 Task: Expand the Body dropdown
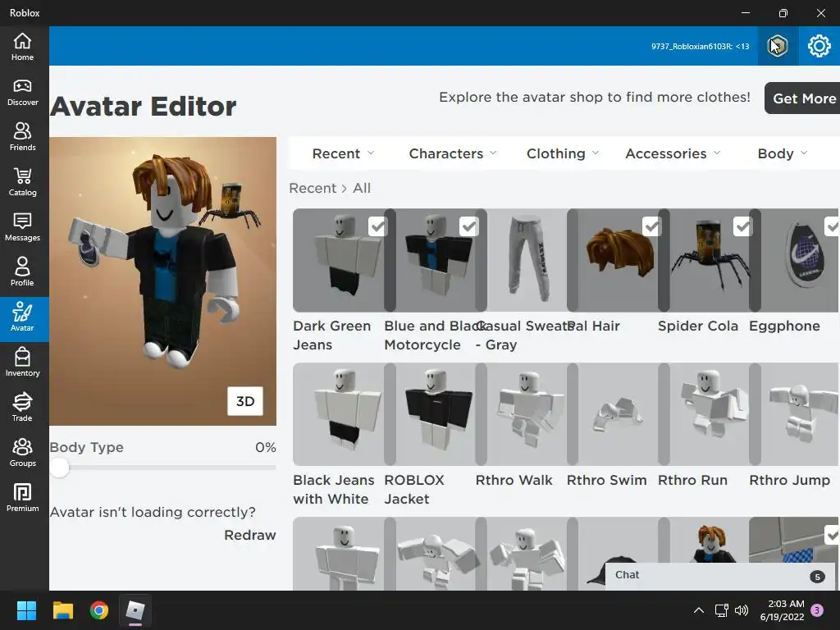(x=783, y=153)
